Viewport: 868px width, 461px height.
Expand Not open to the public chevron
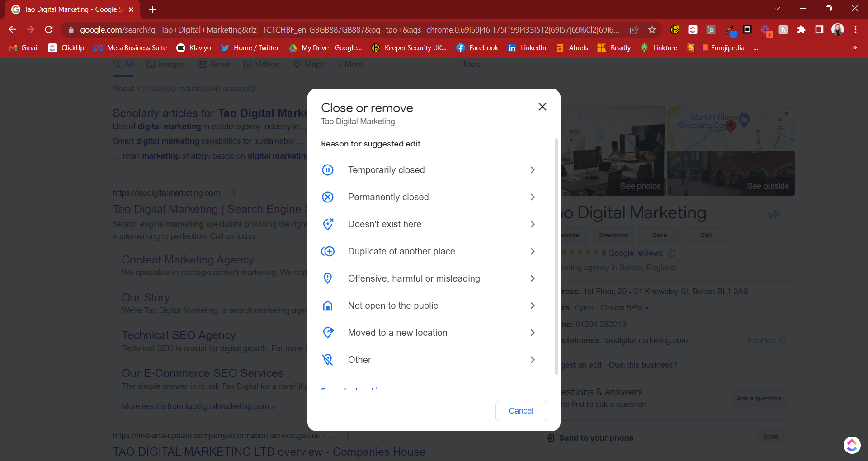(x=533, y=306)
